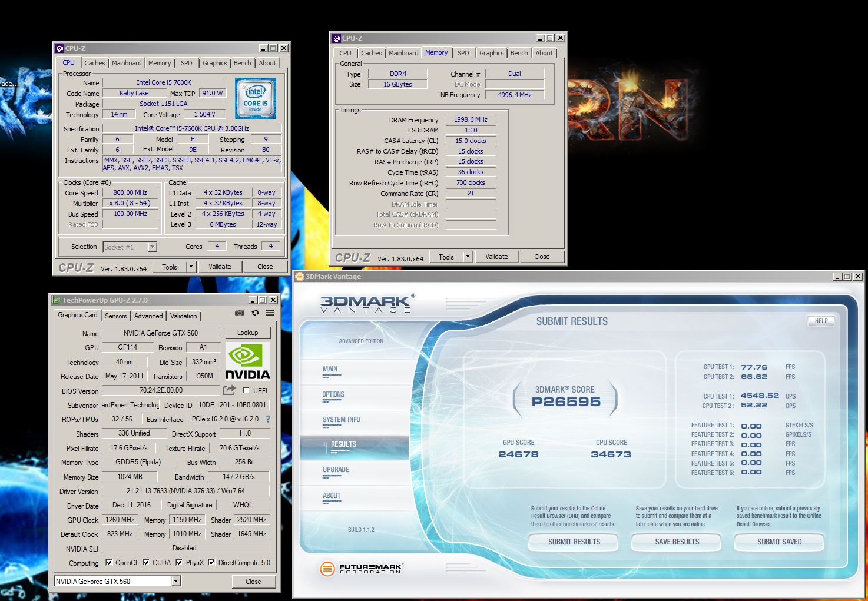Toggle the OpenCL checkbox

tap(109, 562)
